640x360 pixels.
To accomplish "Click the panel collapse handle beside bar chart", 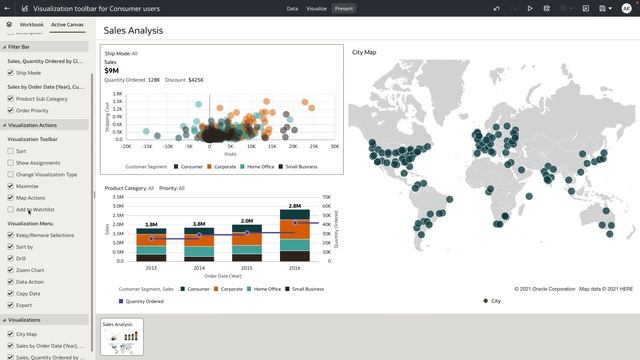I will point(95,195).
